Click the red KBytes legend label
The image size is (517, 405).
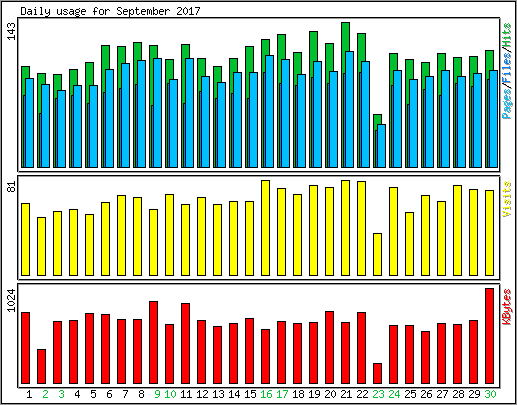507,307
